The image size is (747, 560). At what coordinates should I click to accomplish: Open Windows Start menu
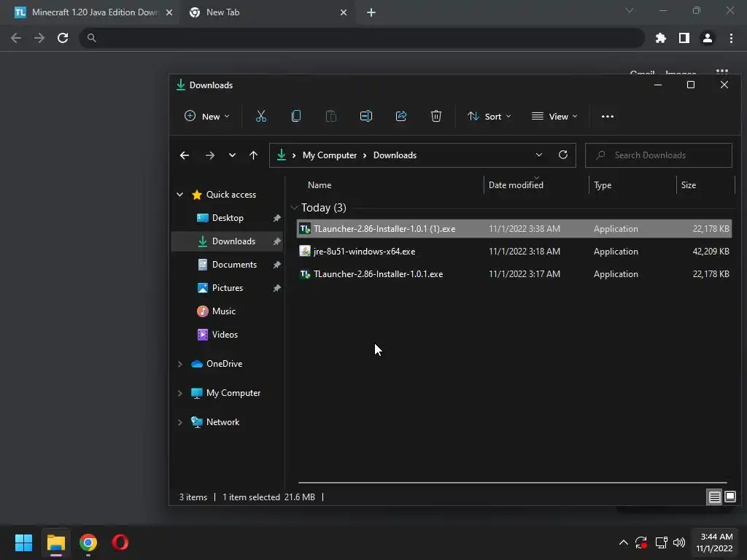(x=23, y=542)
